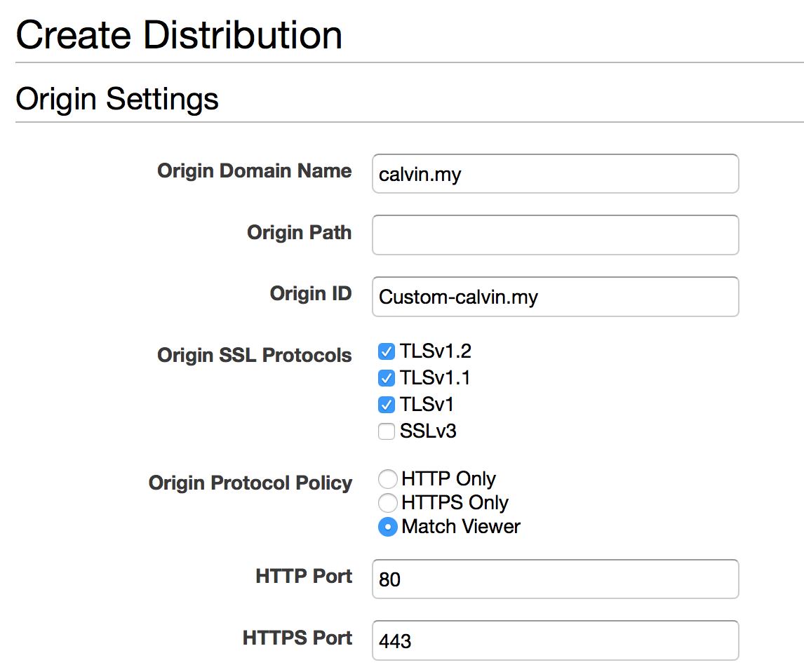
Task: Click the Origin Settings section heading
Action: [x=117, y=99]
